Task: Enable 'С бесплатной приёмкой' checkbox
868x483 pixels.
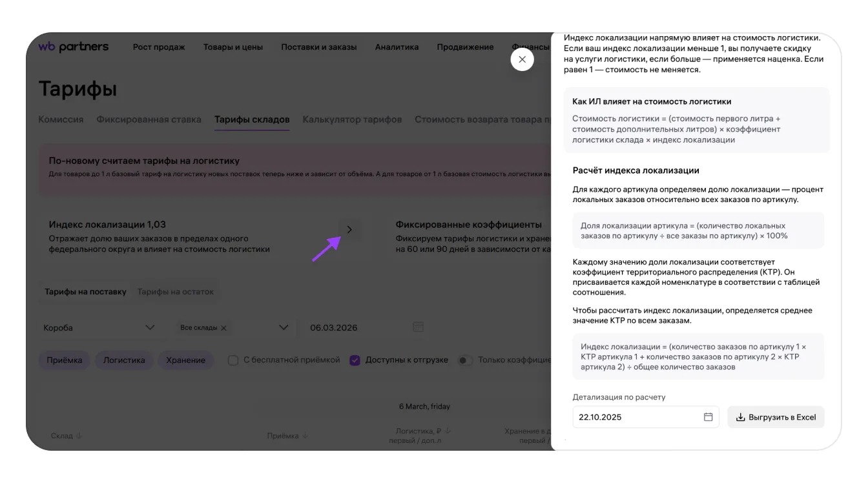Action: [233, 360]
